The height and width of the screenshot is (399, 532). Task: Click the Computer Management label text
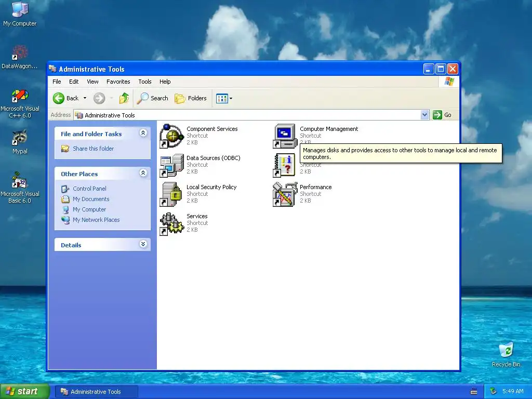(329, 129)
